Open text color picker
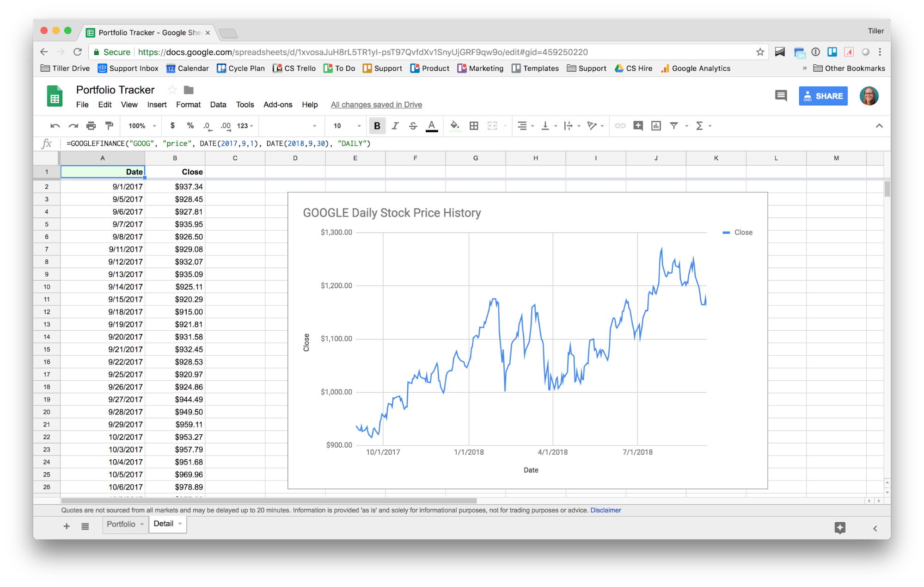Viewport: 924px width, 587px height. pyautogui.click(x=432, y=126)
